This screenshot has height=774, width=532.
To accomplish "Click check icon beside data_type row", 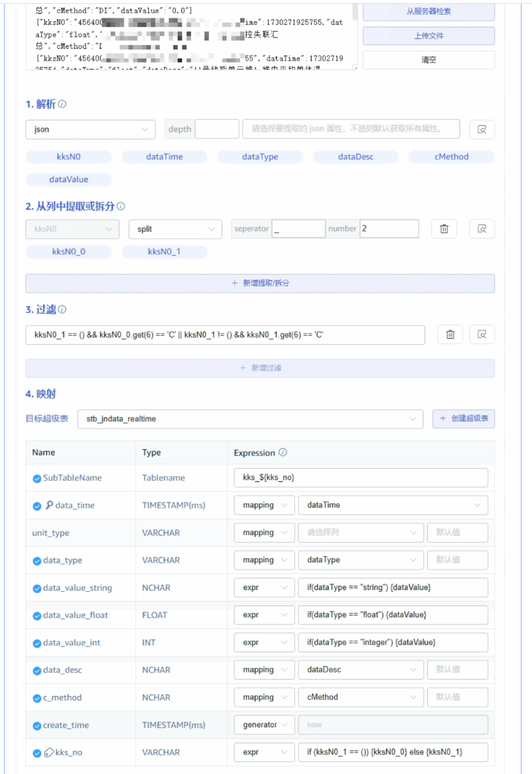I will [37, 560].
